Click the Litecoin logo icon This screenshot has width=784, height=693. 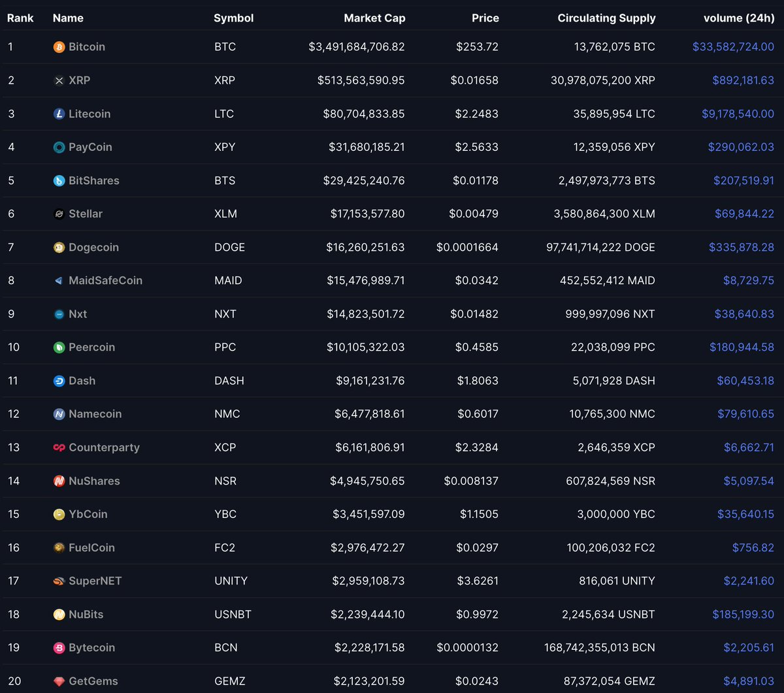(x=59, y=114)
